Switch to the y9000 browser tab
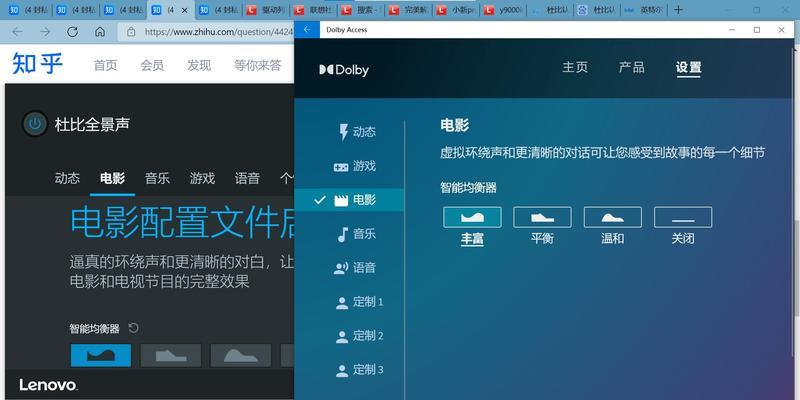Screen dimensions: 800x400 pos(503,10)
